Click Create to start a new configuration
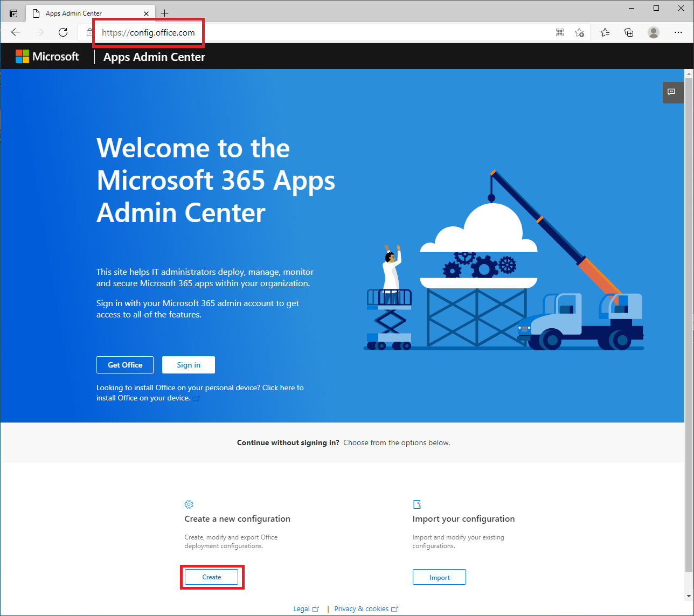The height and width of the screenshot is (616, 694). point(211,577)
